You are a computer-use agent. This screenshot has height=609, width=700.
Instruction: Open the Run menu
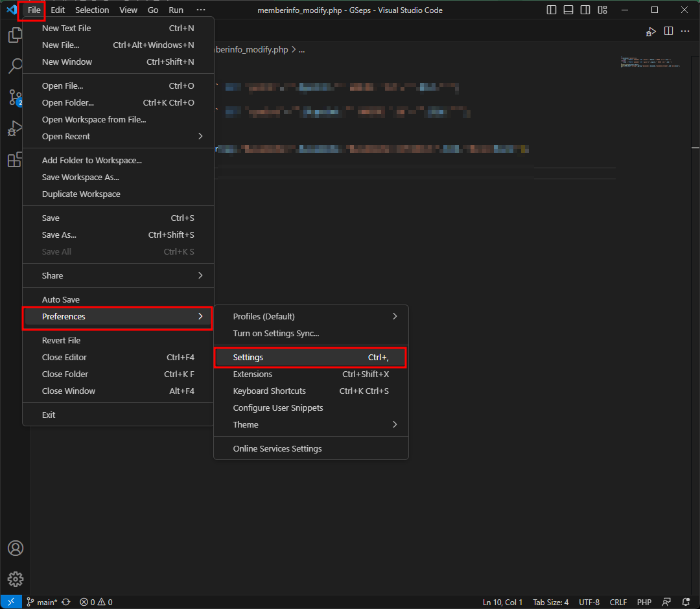pos(176,10)
